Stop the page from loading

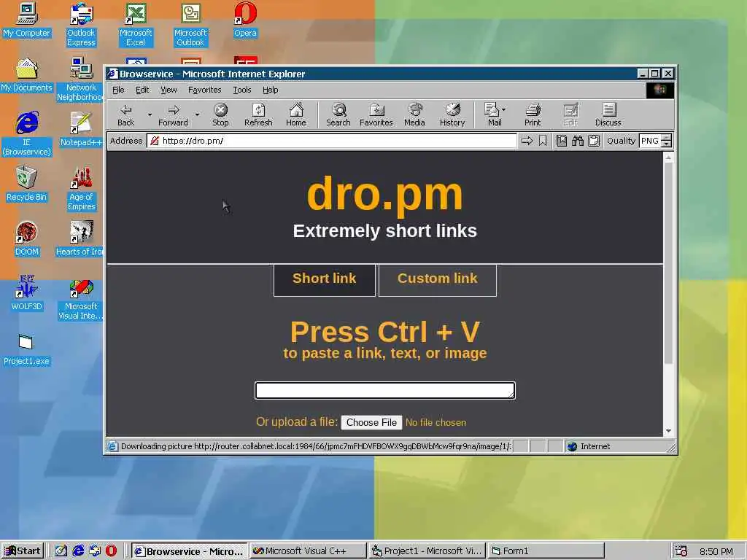point(220,114)
